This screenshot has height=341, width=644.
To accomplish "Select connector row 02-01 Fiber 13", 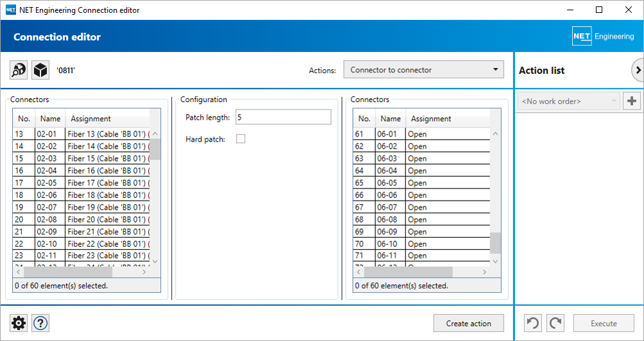I will point(81,134).
